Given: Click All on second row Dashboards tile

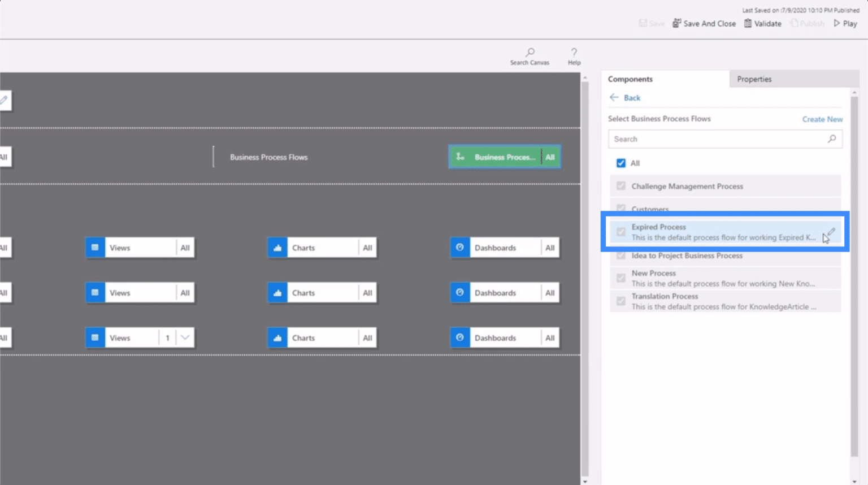Looking at the screenshot, I should (x=550, y=293).
